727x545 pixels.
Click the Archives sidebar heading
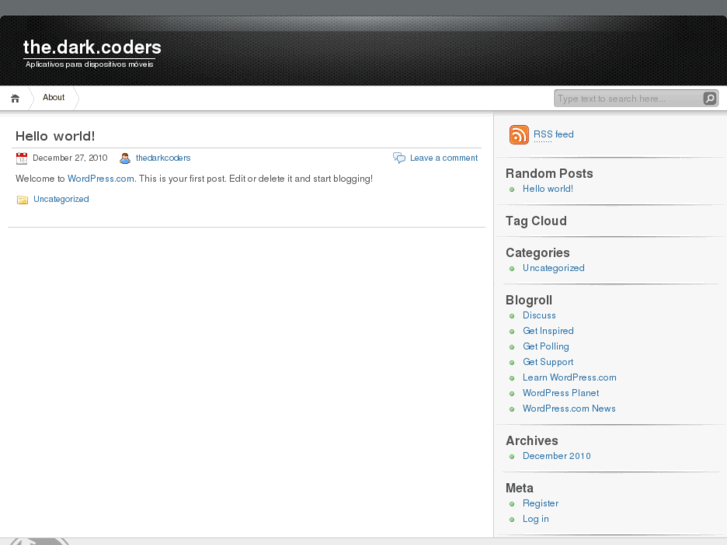pyautogui.click(x=532, y=441)
